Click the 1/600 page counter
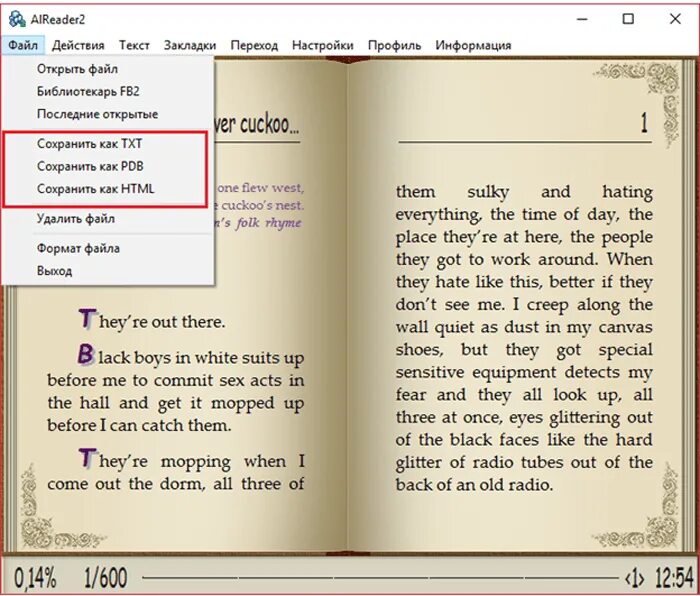The width and height of the screenshot is (700, 596). [x=106, y=578]
